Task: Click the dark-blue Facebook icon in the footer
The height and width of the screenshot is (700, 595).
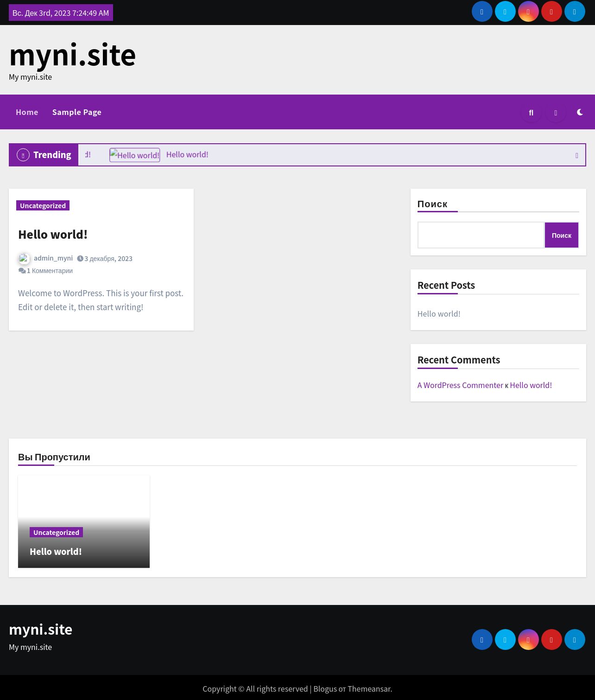Action: pyautogui.click(x=482, y=640)
